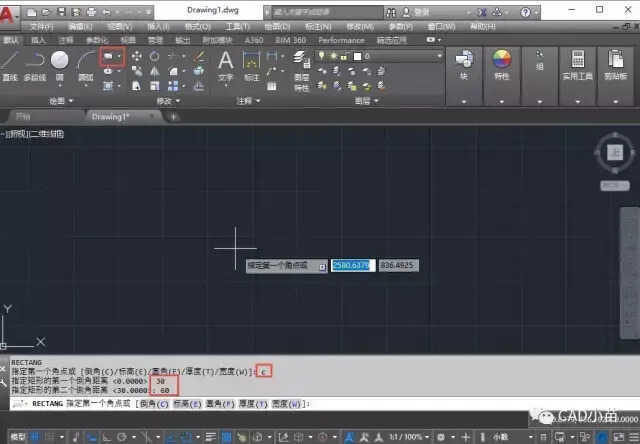Choose the 圆角(F) option in the command line
Viewport: 640px width, 444px height.
[220, 404]
